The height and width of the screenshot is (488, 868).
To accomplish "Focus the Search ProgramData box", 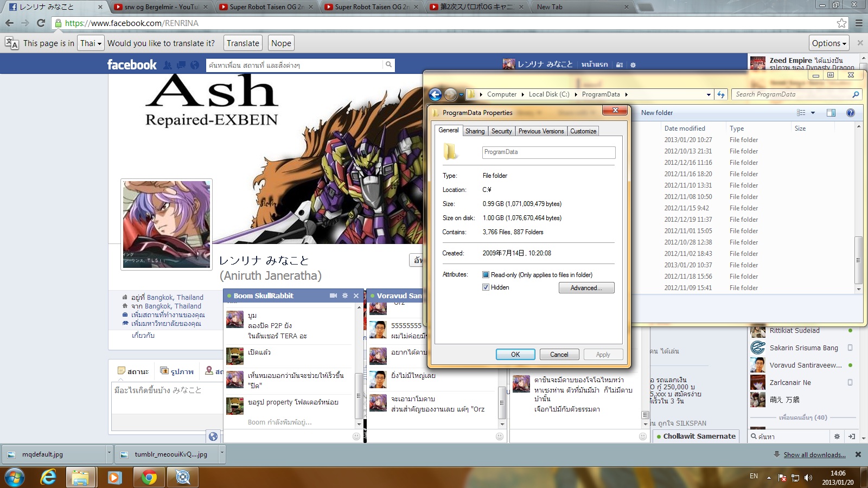I will click(x=797, y=94).
